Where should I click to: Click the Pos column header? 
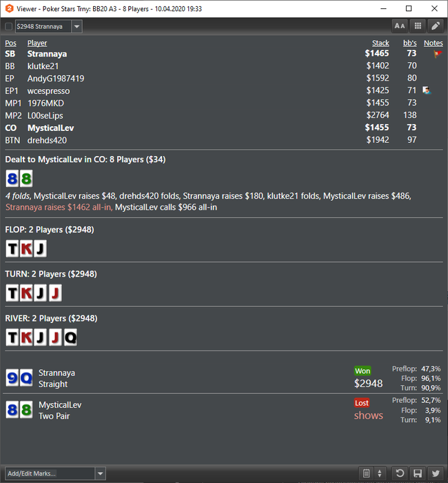(10, 43)
